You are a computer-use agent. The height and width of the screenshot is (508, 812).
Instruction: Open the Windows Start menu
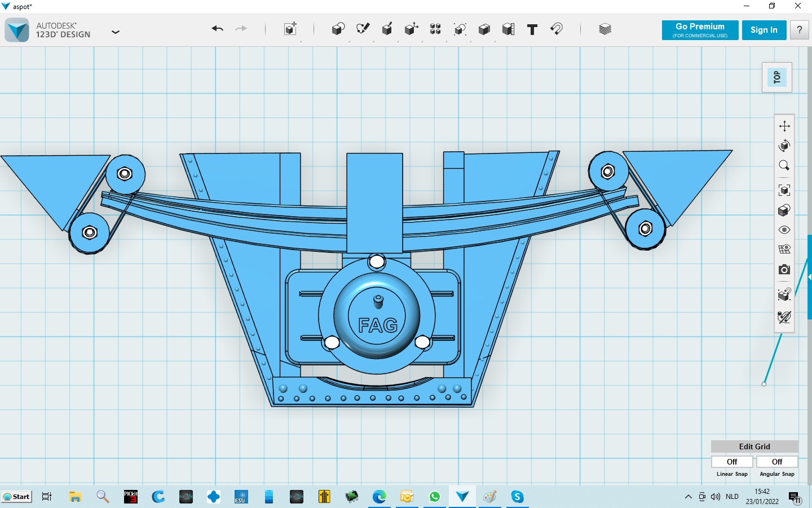tap(16, 497)
